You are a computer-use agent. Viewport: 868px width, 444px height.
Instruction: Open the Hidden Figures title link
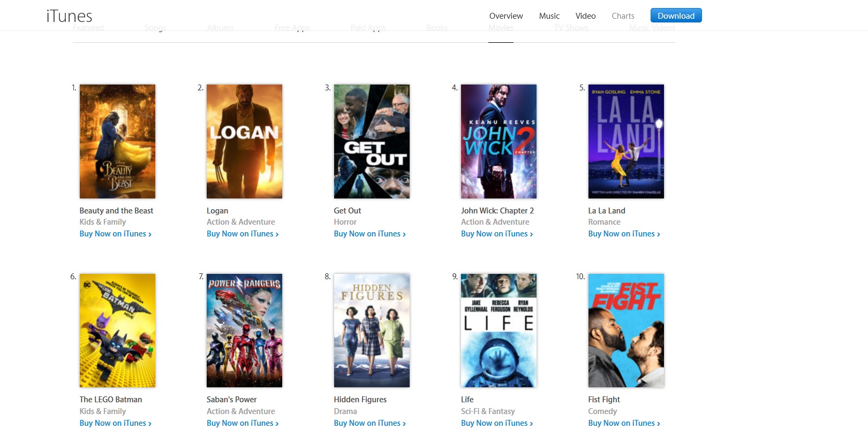point(360,400)
